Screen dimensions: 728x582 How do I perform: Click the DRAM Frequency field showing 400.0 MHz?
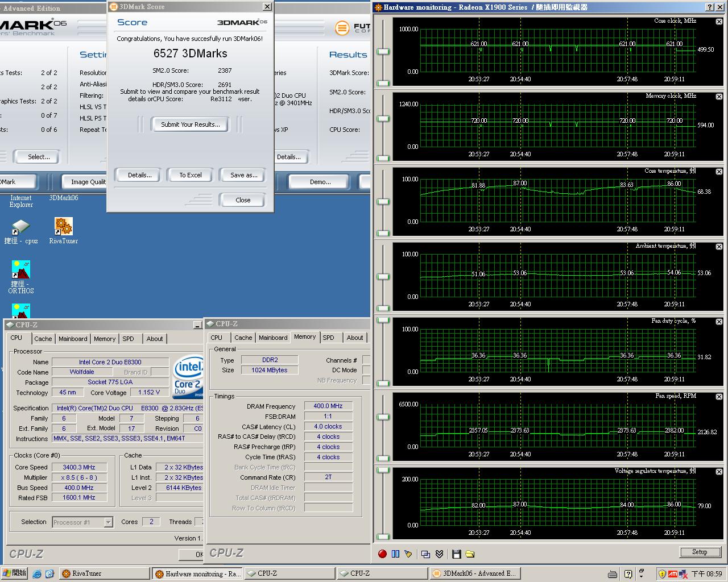click(328, 406)
